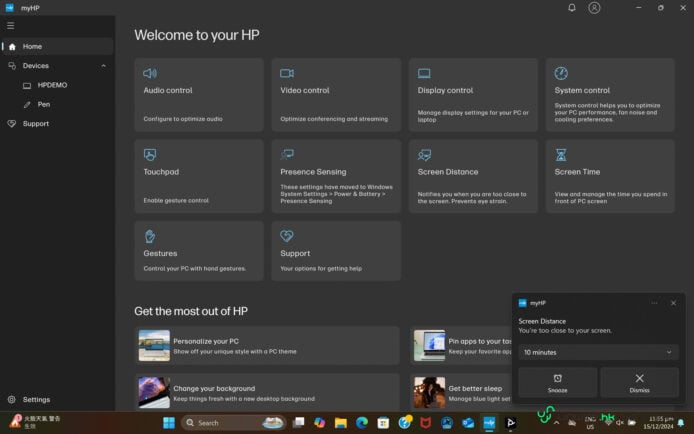Image resolution: width=694 pixels, height=434 pixels.
Task: Open McAfee from the taskbar
Action: [426, 423]
